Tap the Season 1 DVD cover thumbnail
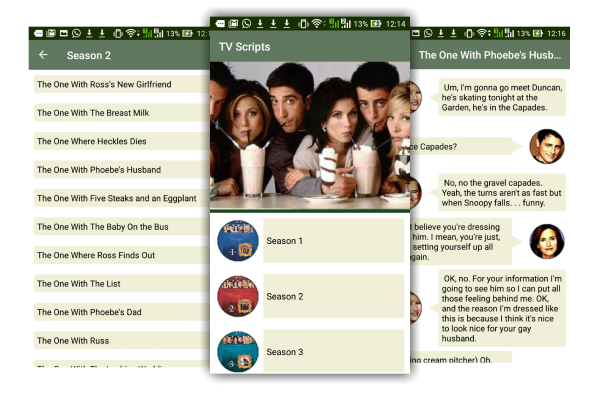Viewport: 600px width, 400px height. tap(238, 241)
